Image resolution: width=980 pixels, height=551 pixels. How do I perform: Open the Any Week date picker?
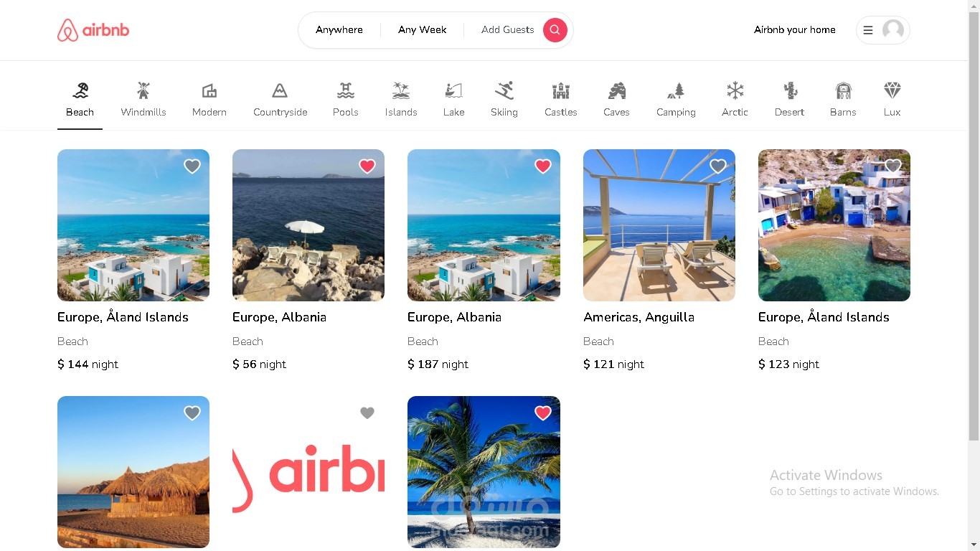click(x=423, y=30)
